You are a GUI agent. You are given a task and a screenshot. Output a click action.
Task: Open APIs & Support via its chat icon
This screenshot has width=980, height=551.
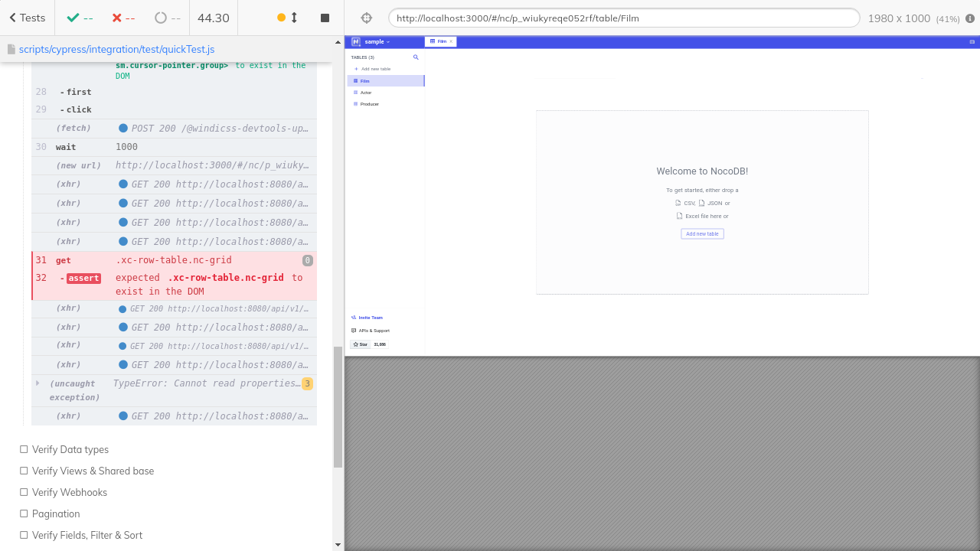[354, 331]
